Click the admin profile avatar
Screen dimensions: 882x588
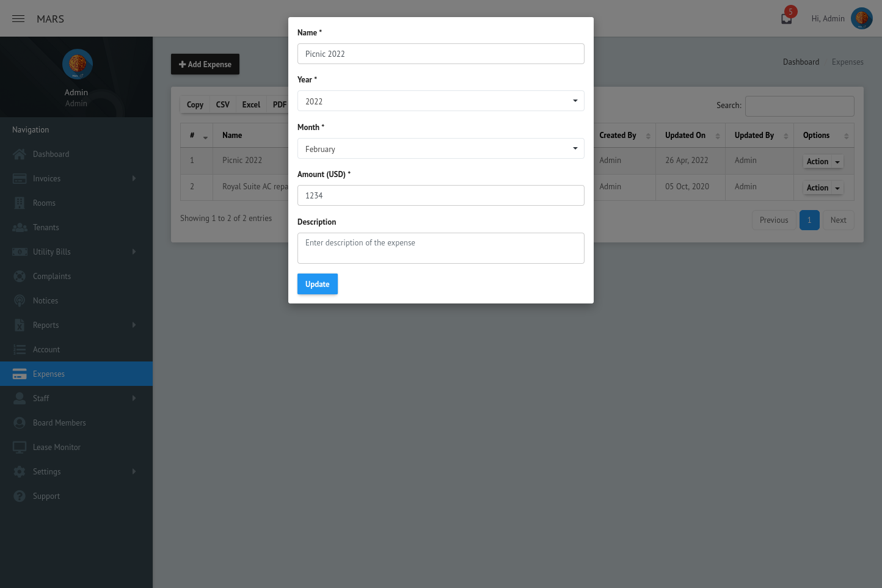862,18
